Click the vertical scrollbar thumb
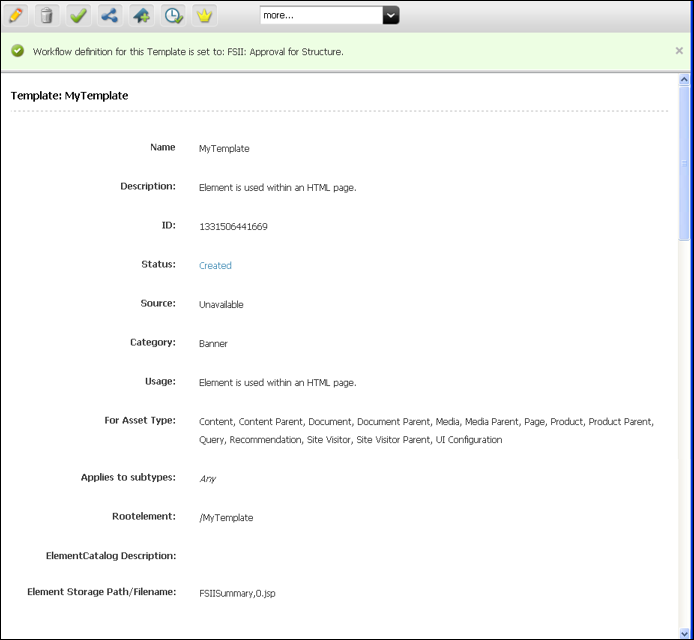The width and height of the screenshot is (694, 640). [684, 163]
